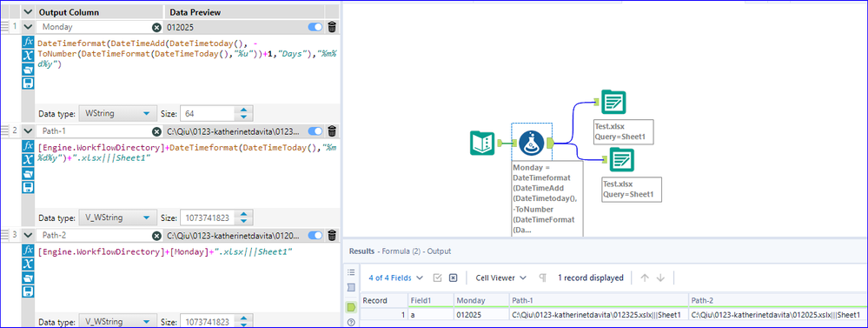
Task: Select the upper Output Data tool on canvas
Action: tap(613, 102)
